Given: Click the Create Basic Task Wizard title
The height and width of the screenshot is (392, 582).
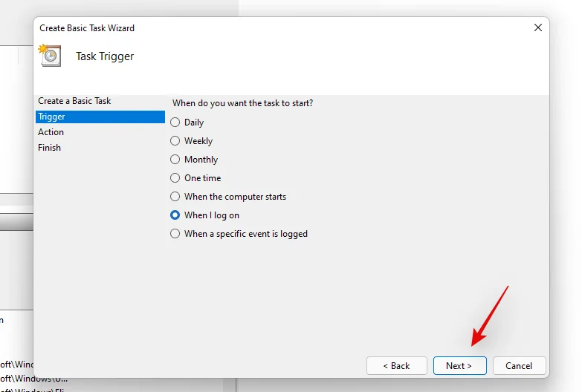Looking at the screenshot, I should (87, 28).
